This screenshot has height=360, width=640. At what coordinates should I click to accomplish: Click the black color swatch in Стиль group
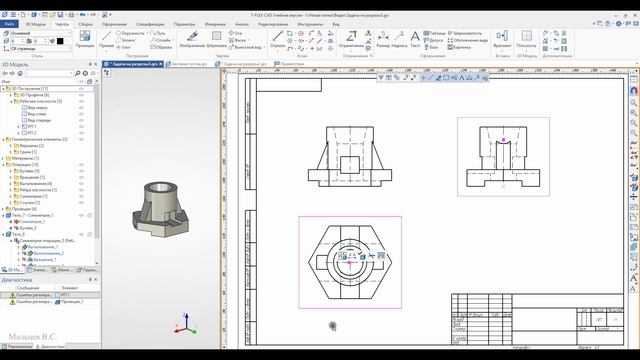point(60,41)
